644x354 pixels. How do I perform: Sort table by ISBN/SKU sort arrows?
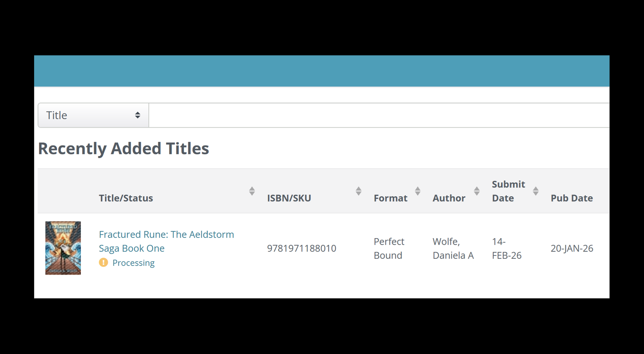[359, 191]
